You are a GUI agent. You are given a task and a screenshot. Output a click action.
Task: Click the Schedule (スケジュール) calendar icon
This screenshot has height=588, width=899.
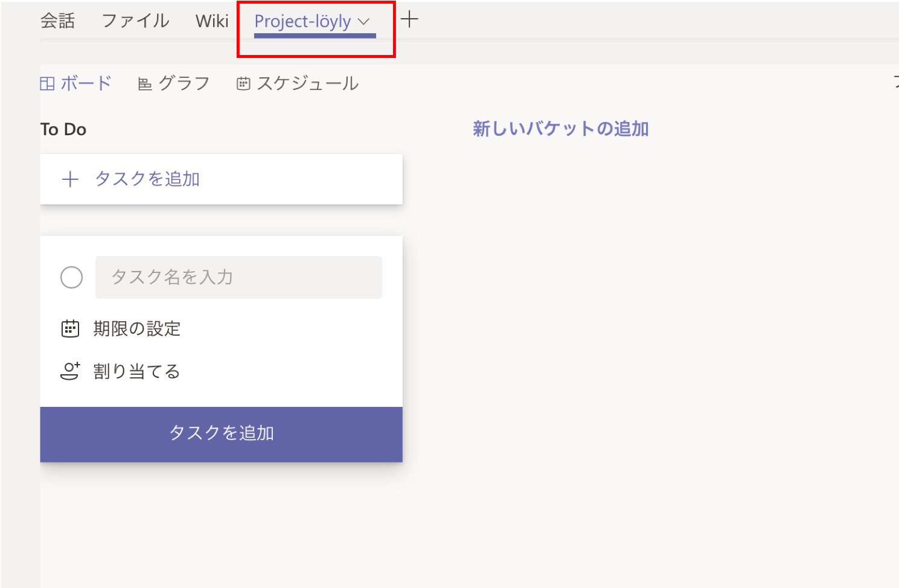[243, 84]
